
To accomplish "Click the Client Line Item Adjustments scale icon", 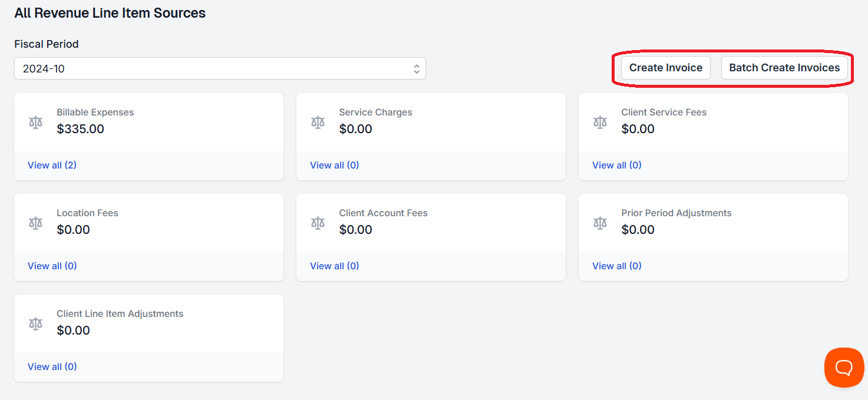I will click(x=36, y=323).
